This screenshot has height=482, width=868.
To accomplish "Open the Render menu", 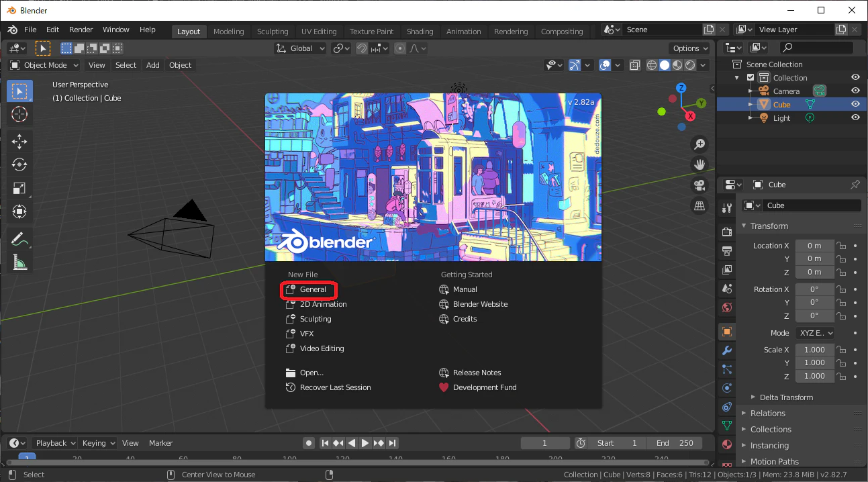I will point(81,30).
